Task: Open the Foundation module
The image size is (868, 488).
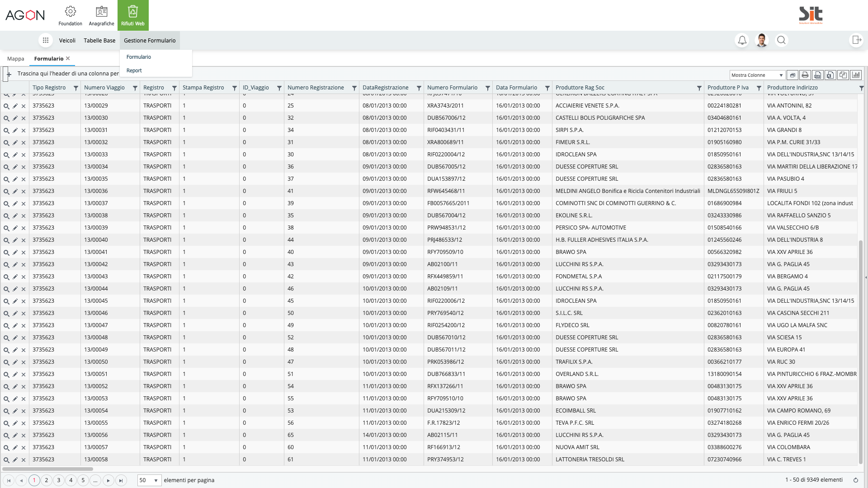Action: pyautogui.click(x=71, y=15)
